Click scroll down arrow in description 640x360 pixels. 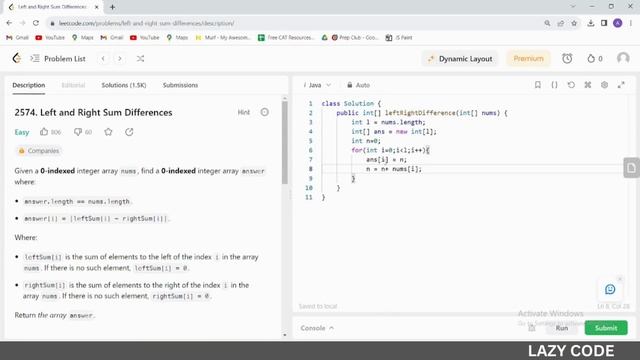click(x=284, y=335)
